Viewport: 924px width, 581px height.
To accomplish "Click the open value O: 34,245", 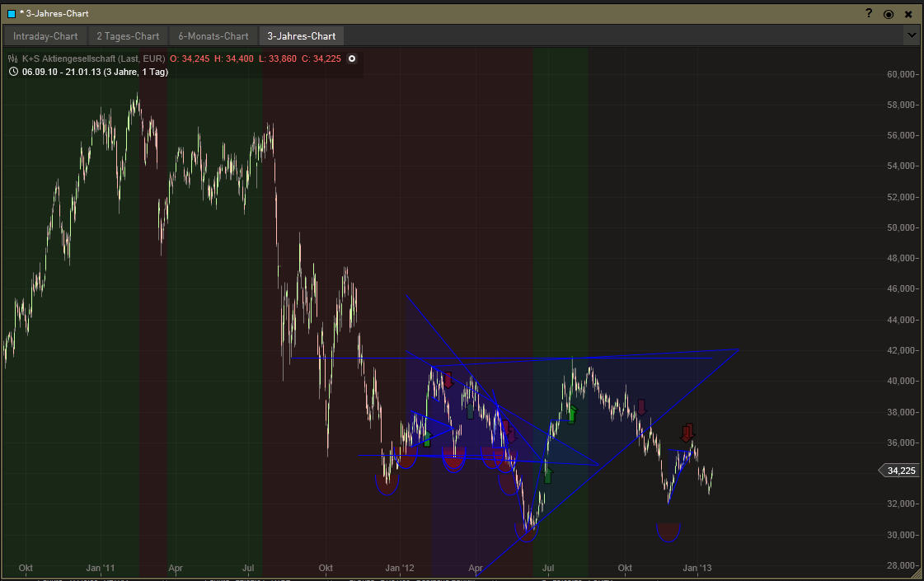I will coord(190,59).
